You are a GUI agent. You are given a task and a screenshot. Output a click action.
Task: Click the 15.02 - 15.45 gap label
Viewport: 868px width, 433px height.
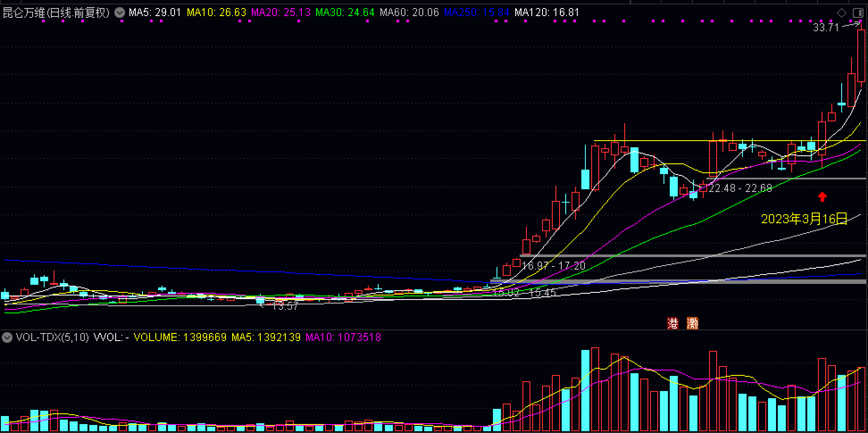pos(524,293)
